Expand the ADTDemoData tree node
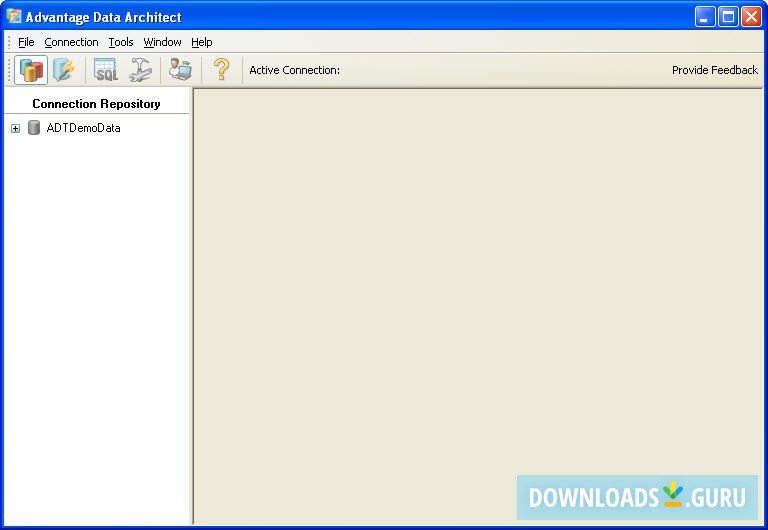768x530 pixels. [x=16, y=128]
